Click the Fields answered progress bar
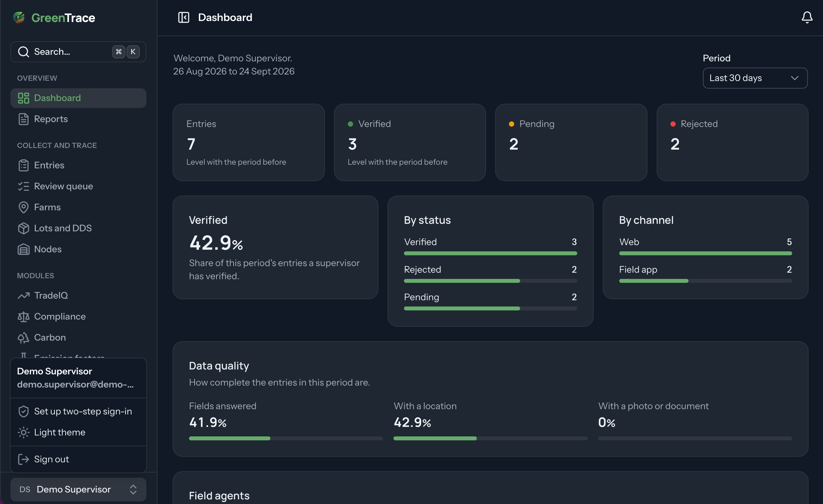The width and height of the screenshot is (823, 504). pos(286,438)
